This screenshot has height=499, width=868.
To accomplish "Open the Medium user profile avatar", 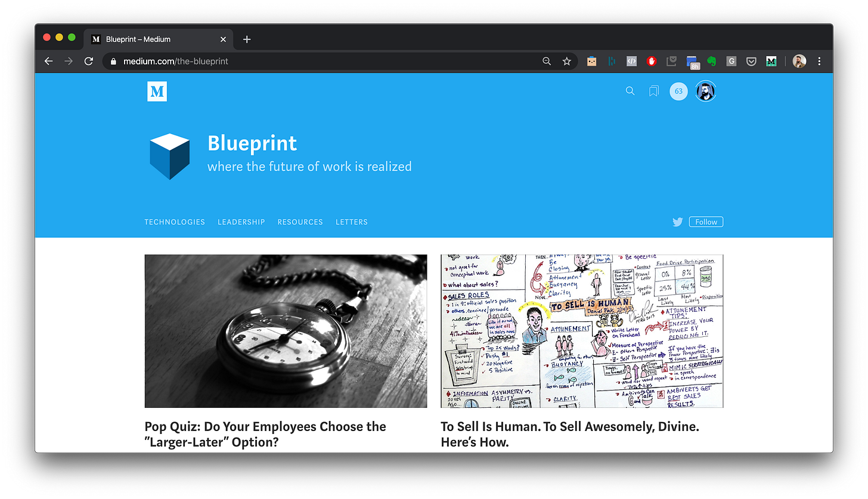I will tap(706, 91).
